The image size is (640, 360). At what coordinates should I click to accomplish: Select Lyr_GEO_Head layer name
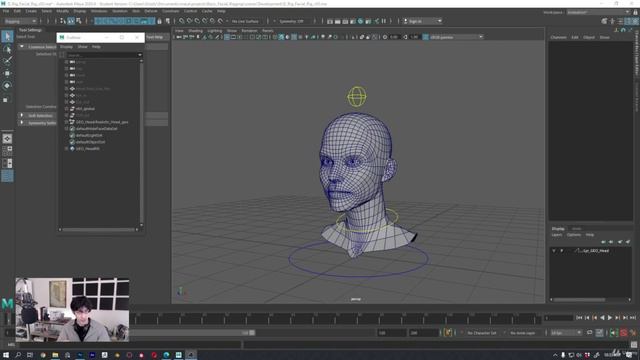click(596, 251)
